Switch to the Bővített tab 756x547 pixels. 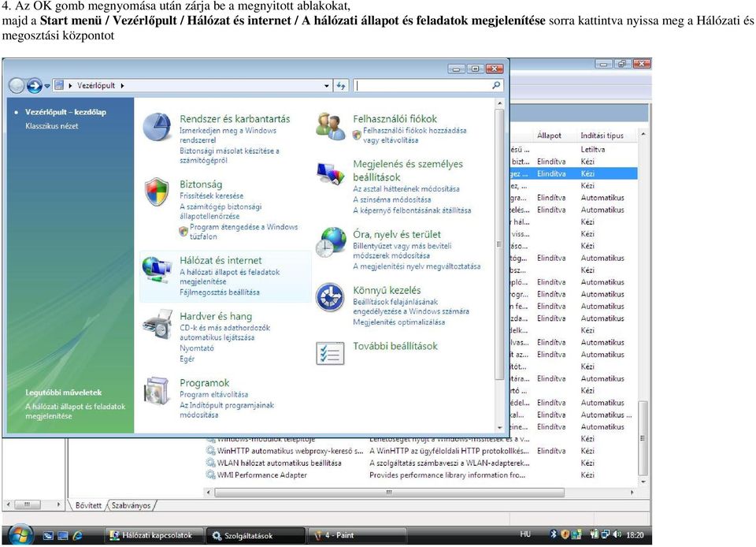88,505
